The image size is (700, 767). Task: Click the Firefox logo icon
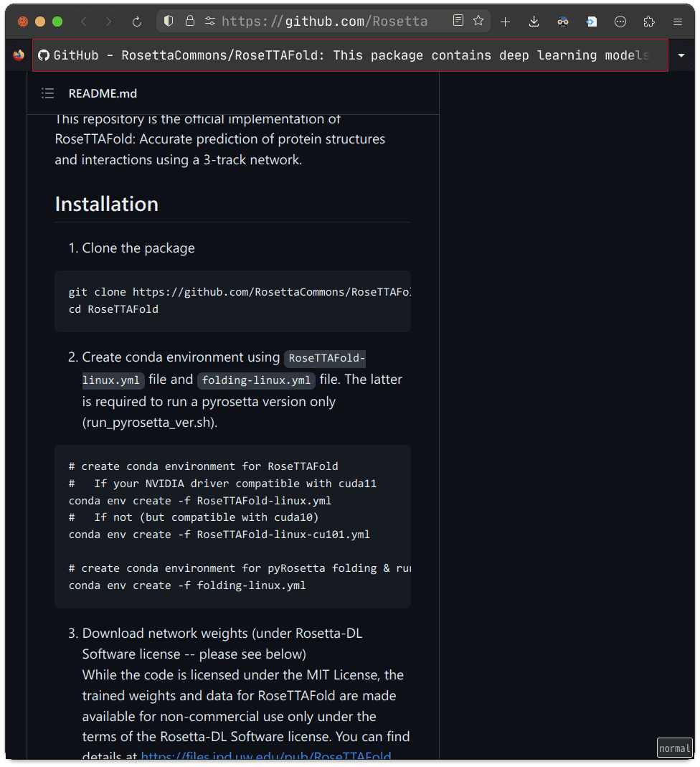pos(19,55)
